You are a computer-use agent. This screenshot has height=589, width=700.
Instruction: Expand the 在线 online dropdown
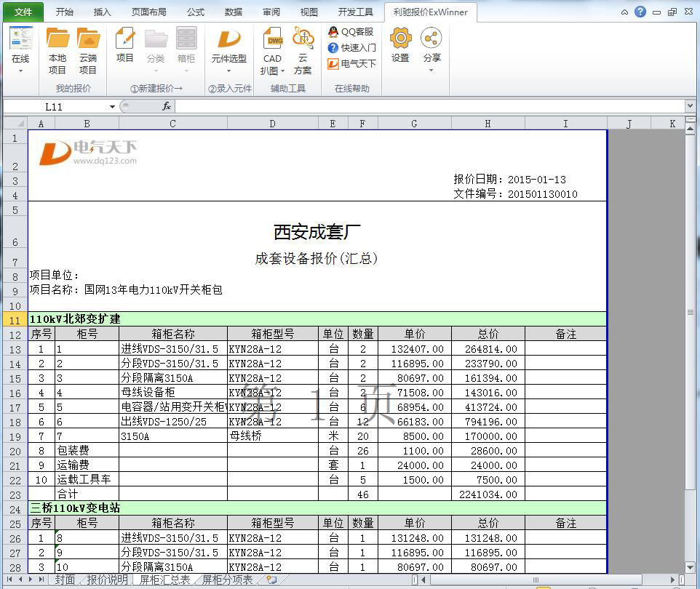tap(20, 71)
